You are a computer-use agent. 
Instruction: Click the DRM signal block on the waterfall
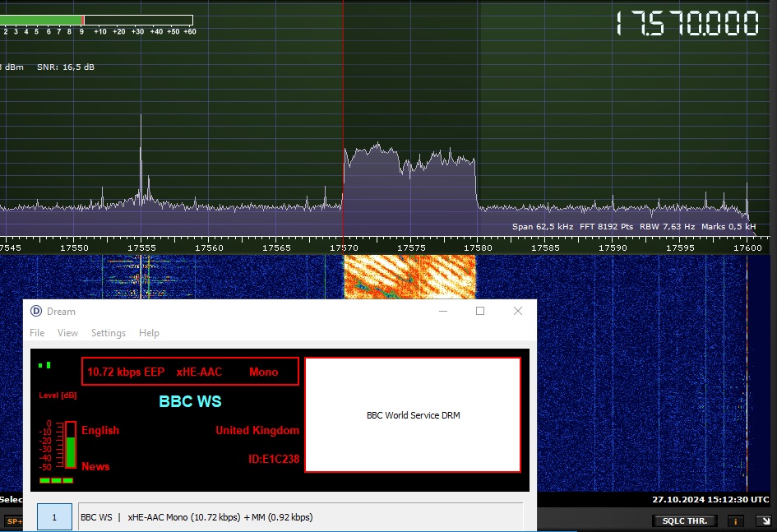(409, 277)
